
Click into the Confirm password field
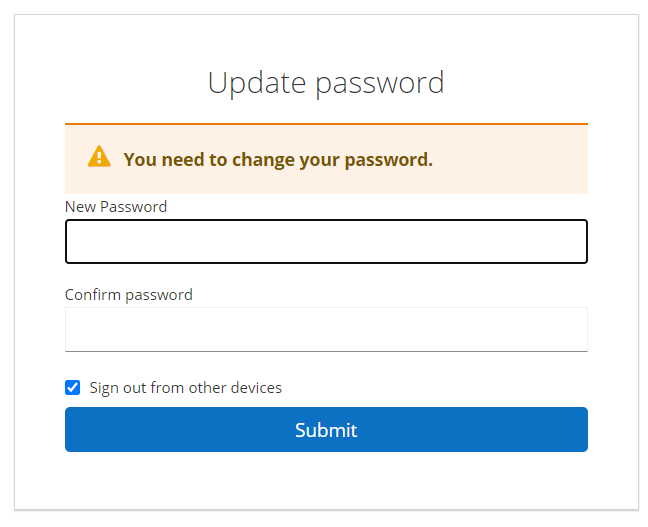click(x=326, y=330)
